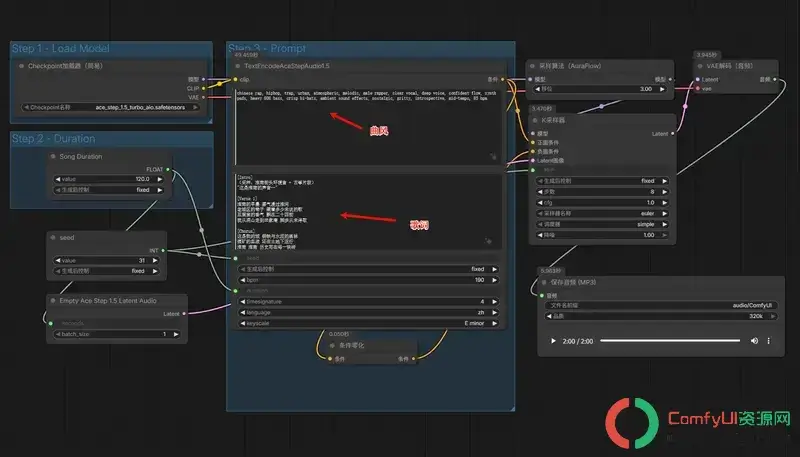Increase the timesignature value of 4
The image size is (800, 457).
click(494, 301)
